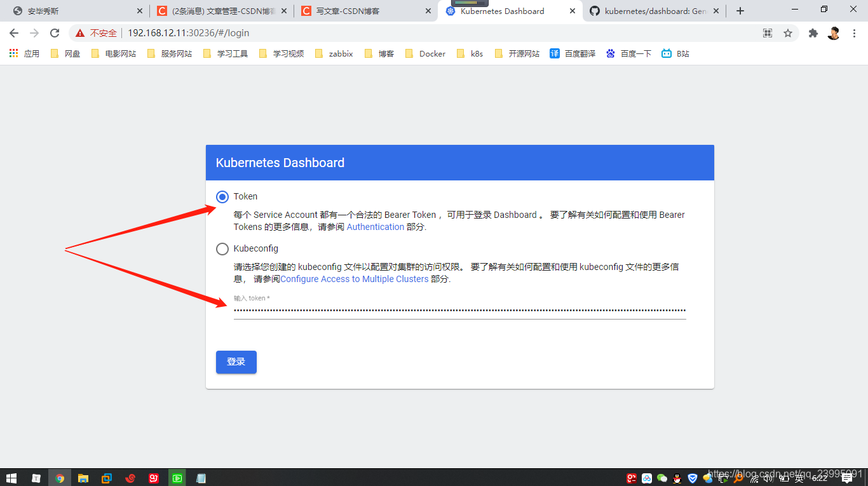Image resolution: width=868 pixels, height=486 pixels.
Task: Open the B站 bookmark
Action: pyautogui.click(x=675, y=53)
